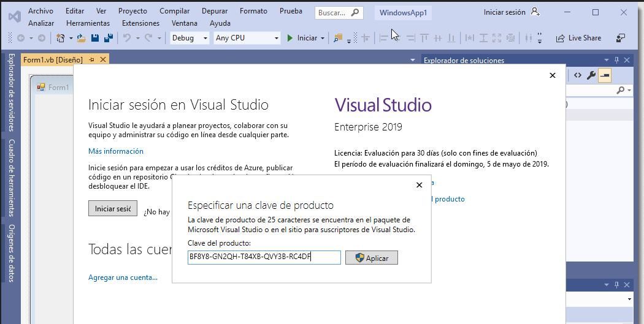Click the Aplicar button
Viewport: 644px width, 324px height.
tap(371, 258)
